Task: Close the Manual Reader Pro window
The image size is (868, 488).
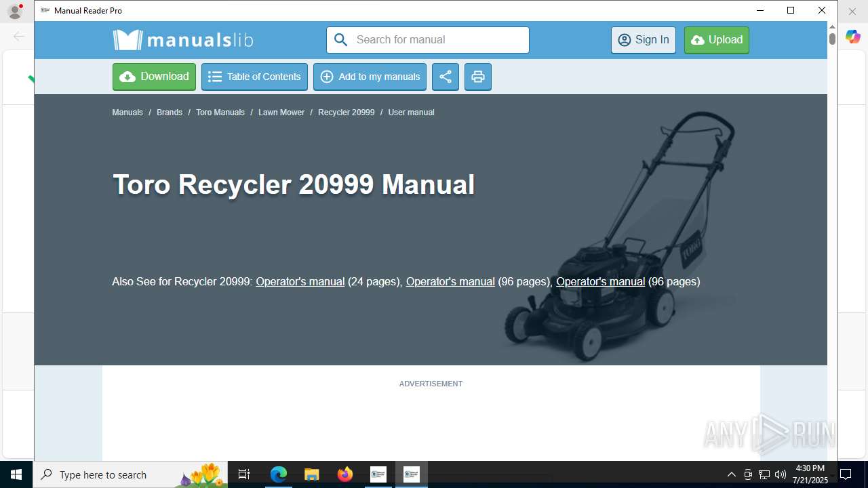Action: pyautogui.click(x=822, y=10)
